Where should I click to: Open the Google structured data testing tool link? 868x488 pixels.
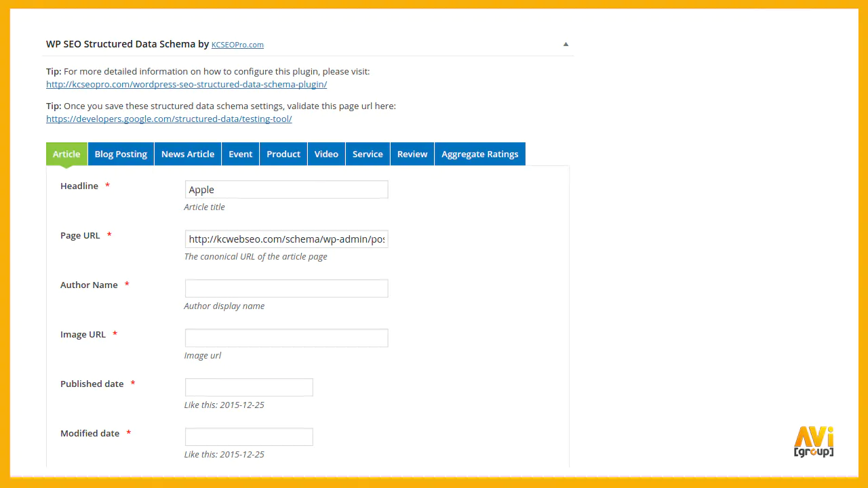(169, 119)
